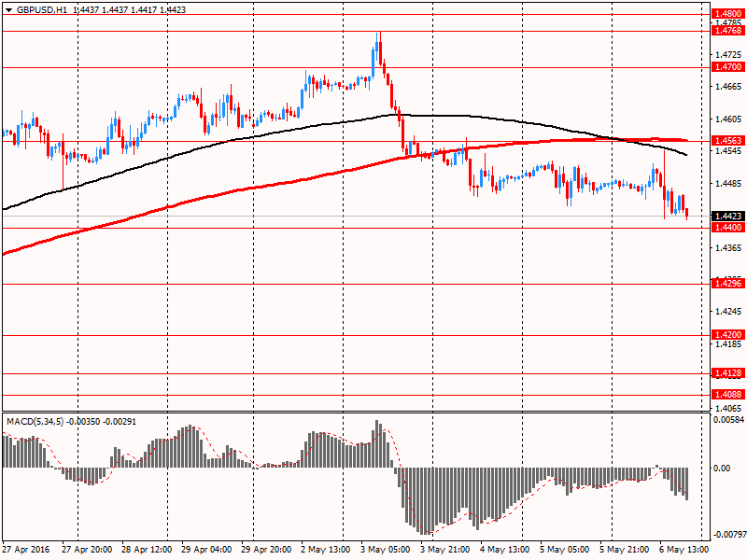The height and width of the screenshot is (560, 747).
Task: Select the 1.4700 red price level label
Action: click(728, 67)
